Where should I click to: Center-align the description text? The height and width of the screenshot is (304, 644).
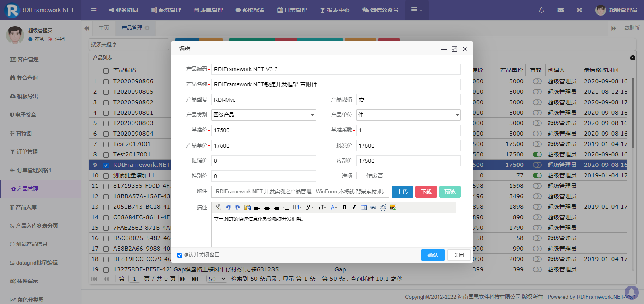click(x=267, y=207)
